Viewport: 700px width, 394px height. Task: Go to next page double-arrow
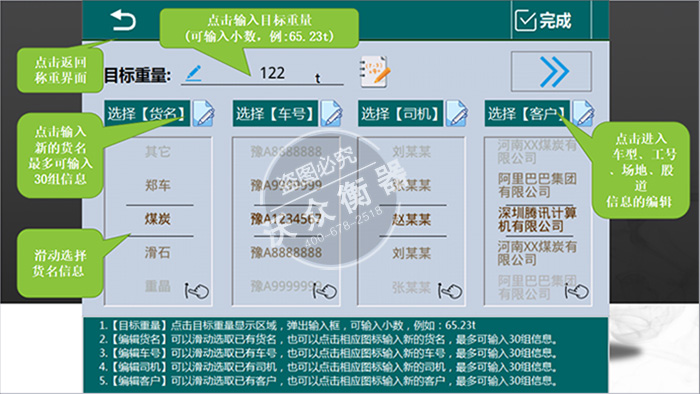pos(551,71)
